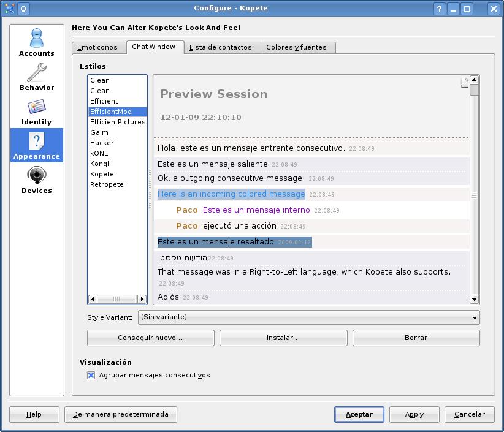Select the Efficient style
The width and height of the screenshot is (504, 432).
pyautogui.click(x=117, y=101)
